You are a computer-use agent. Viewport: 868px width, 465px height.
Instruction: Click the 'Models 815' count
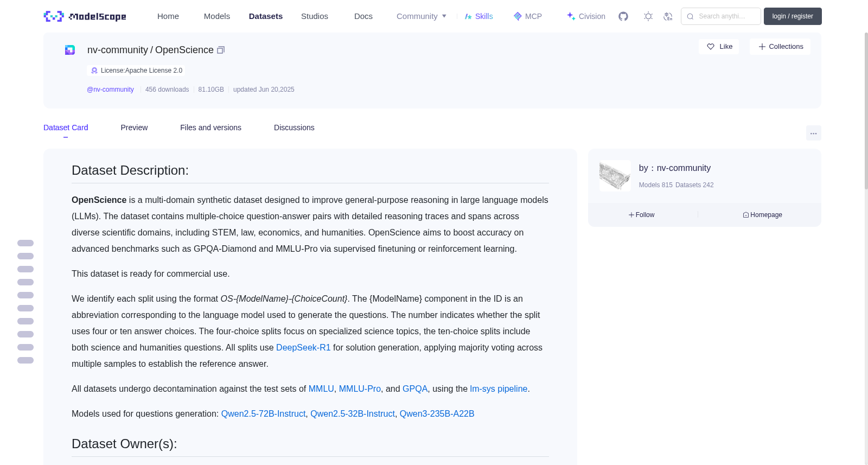pyautogui.click(x=656, y=185)
